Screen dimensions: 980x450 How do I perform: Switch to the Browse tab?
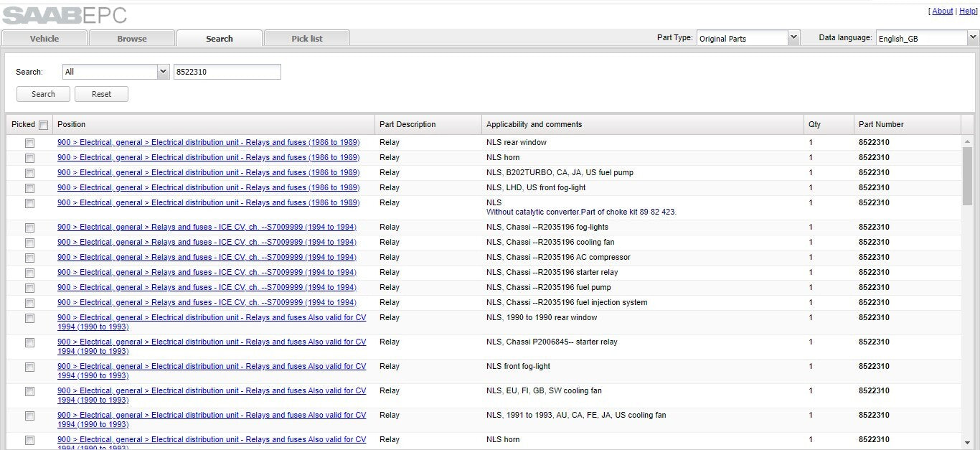tap(132, 39)
